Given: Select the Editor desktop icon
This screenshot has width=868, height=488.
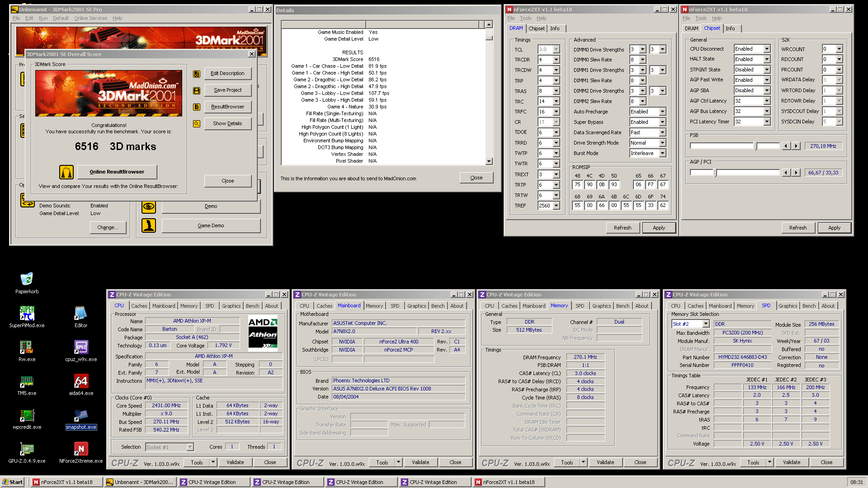Looking at the screenshot, I should coord(81,317).
